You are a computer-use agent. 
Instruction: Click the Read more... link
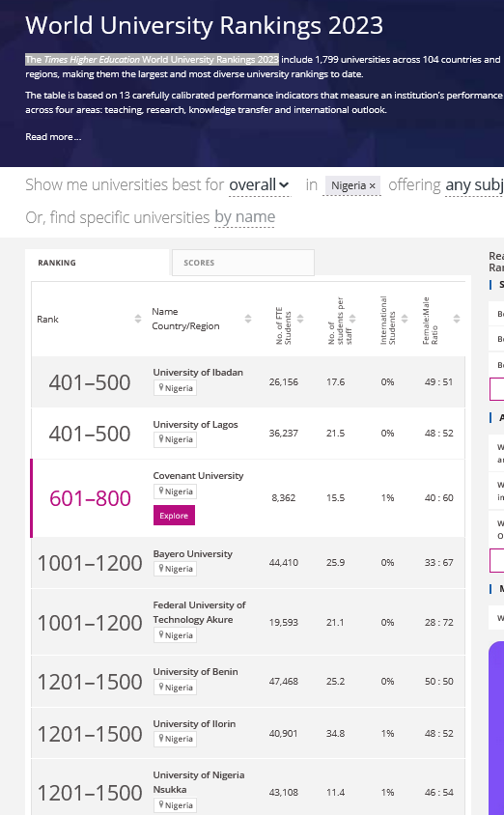(x=53, y=137)
